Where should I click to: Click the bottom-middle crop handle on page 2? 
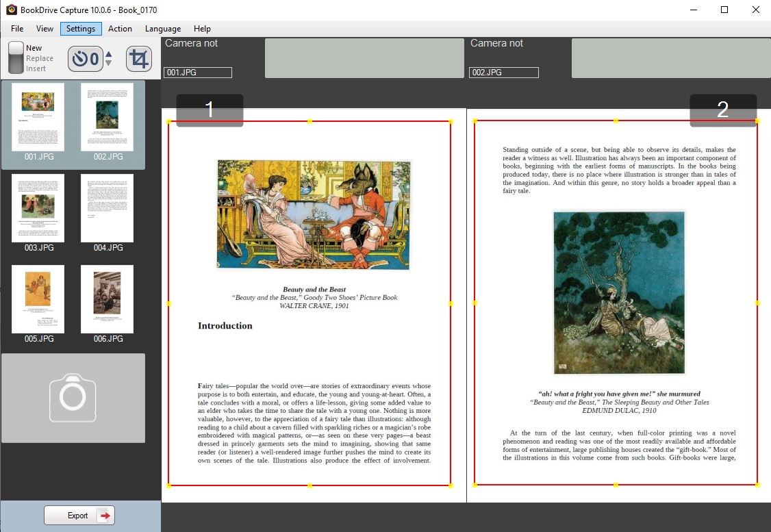(x=616, y=485)
